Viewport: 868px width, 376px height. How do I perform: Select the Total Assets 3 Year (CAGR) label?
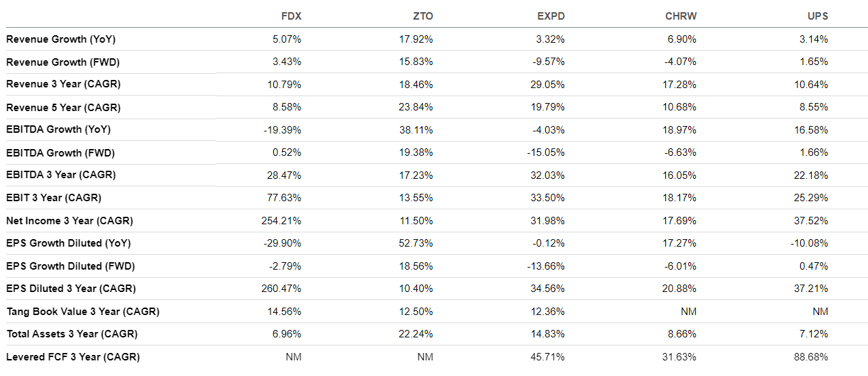[x=71, y=334]
